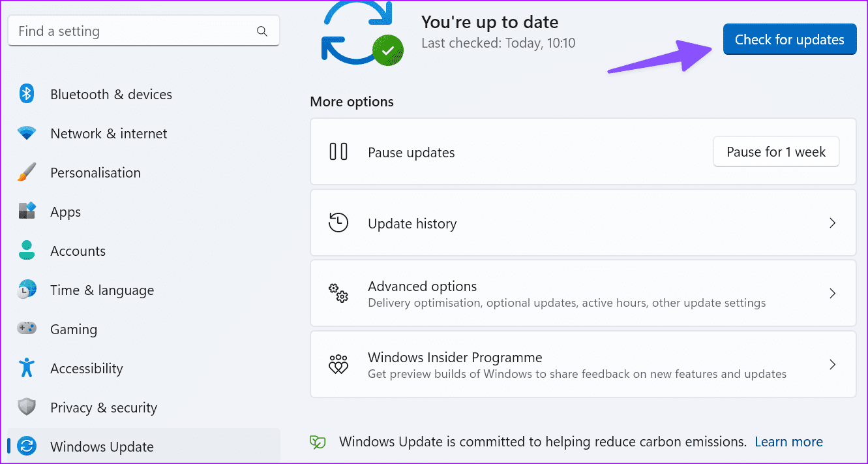Open Apps via its grid icon
This screenshot has width=868, height=464.
point(26,211)
